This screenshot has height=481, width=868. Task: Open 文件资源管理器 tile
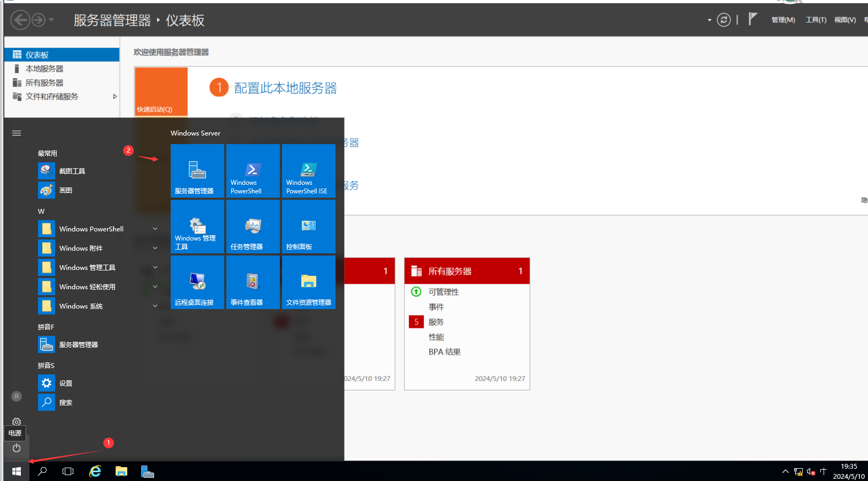309,282
